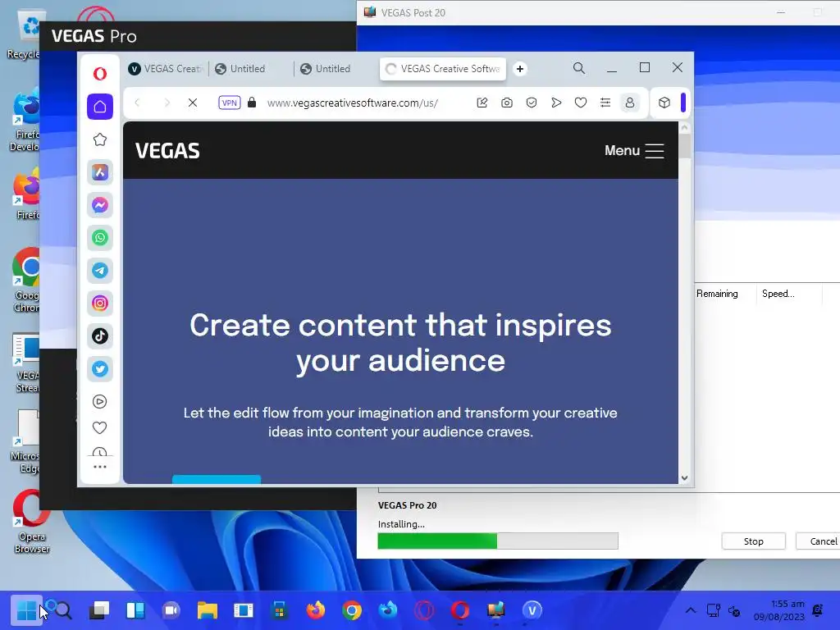Image resolution: width=840 pixels, height=630 pixels.
Task: Open the Opera account profile icon
Action: pos(630,103)
